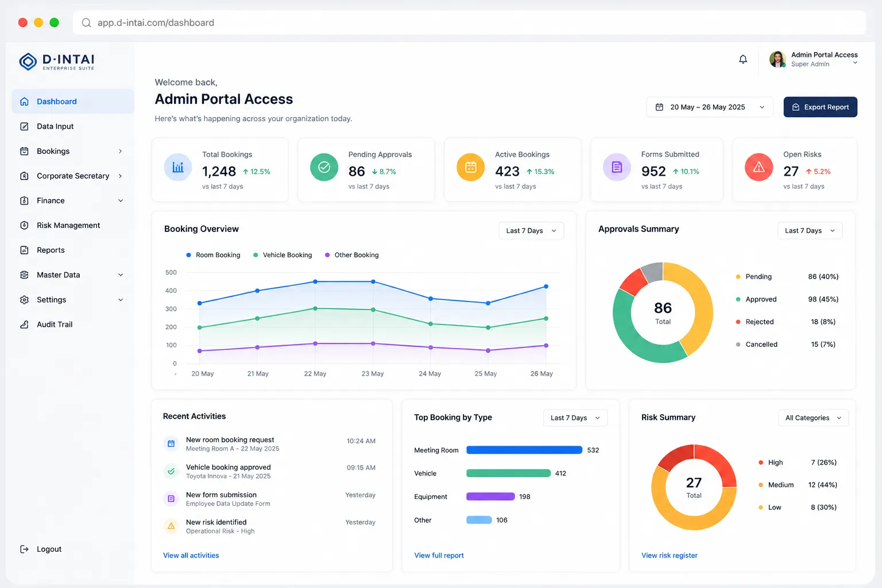Image resolution: width=882 pixels, height=588 pixels.
Task: Click the High risk legend entry
Action: coord(797,462)
